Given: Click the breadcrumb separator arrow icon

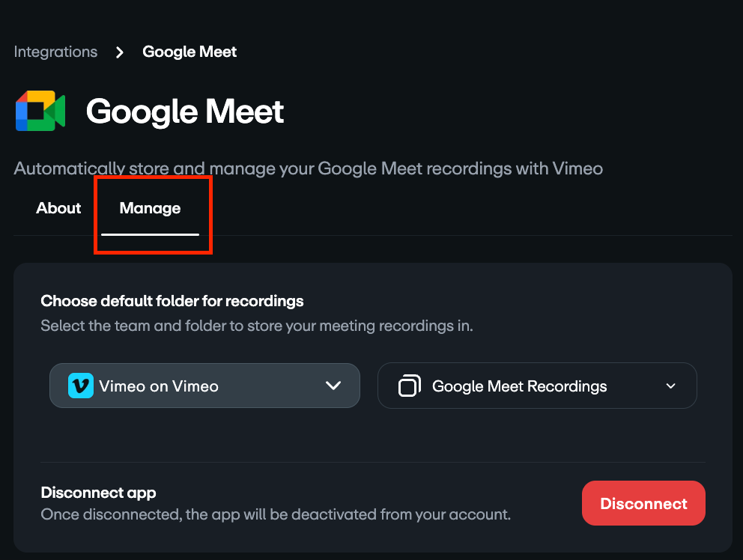Looking at the screenshot, I should point(120,52).
